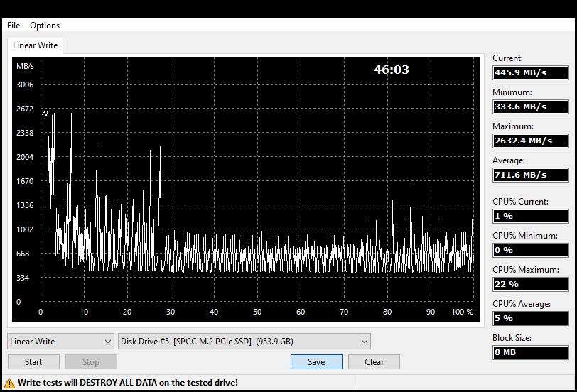
Task: Click the CPU% Average: label
Action: pyautogui.click(x=522, y=304)
